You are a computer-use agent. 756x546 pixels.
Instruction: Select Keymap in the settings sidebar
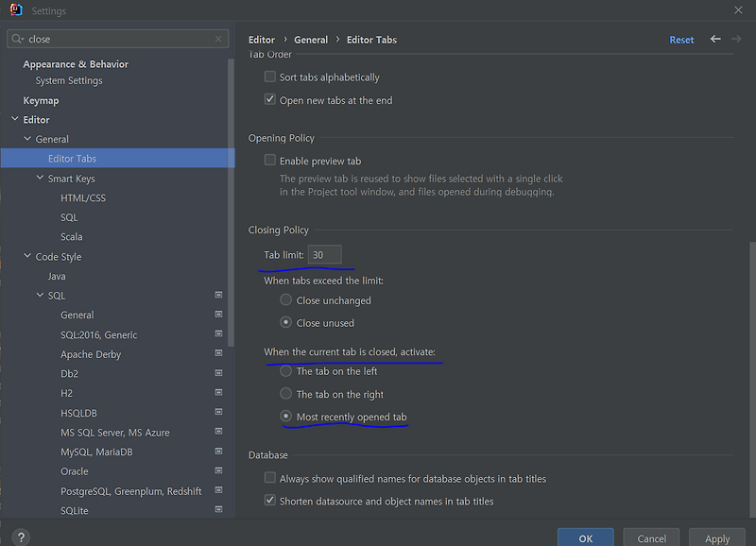coord(41,99)
